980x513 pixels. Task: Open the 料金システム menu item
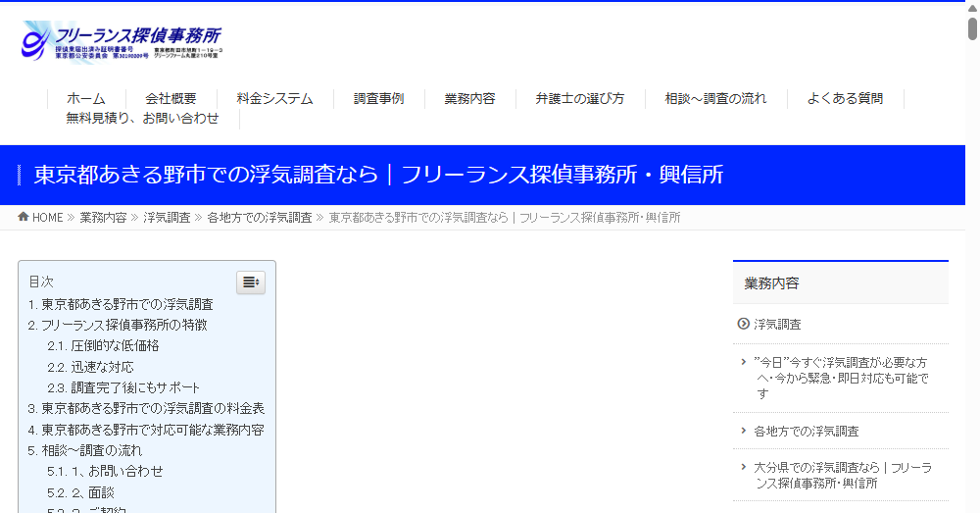(274, 98)
